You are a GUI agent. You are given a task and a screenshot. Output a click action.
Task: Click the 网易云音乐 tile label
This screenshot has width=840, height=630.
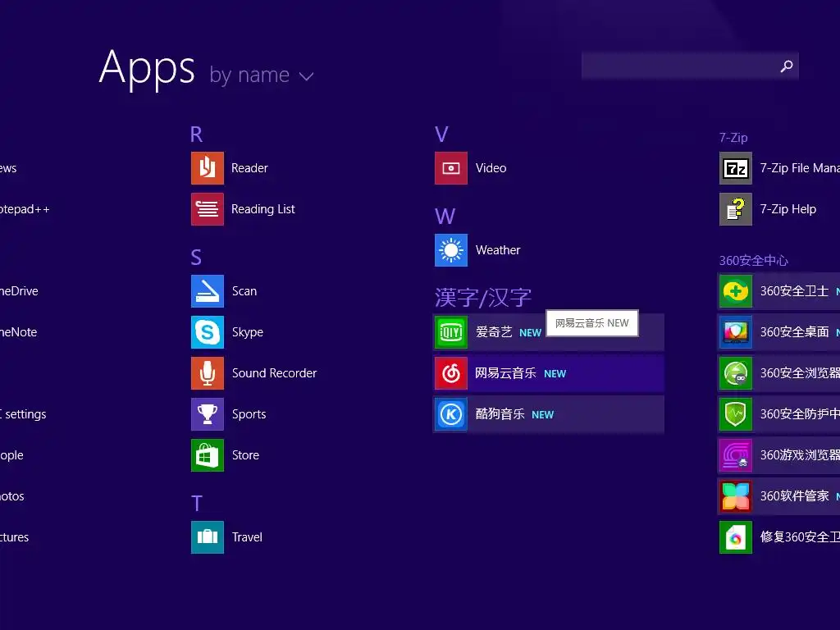click(x=505, y=373)
